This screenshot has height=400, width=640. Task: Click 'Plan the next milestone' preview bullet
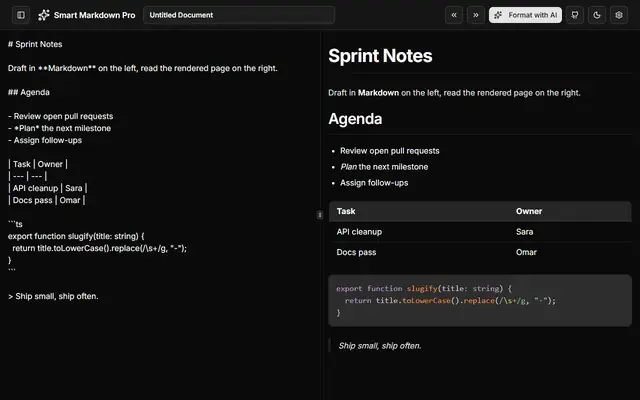pyautogui.click(x=384, y=167)
